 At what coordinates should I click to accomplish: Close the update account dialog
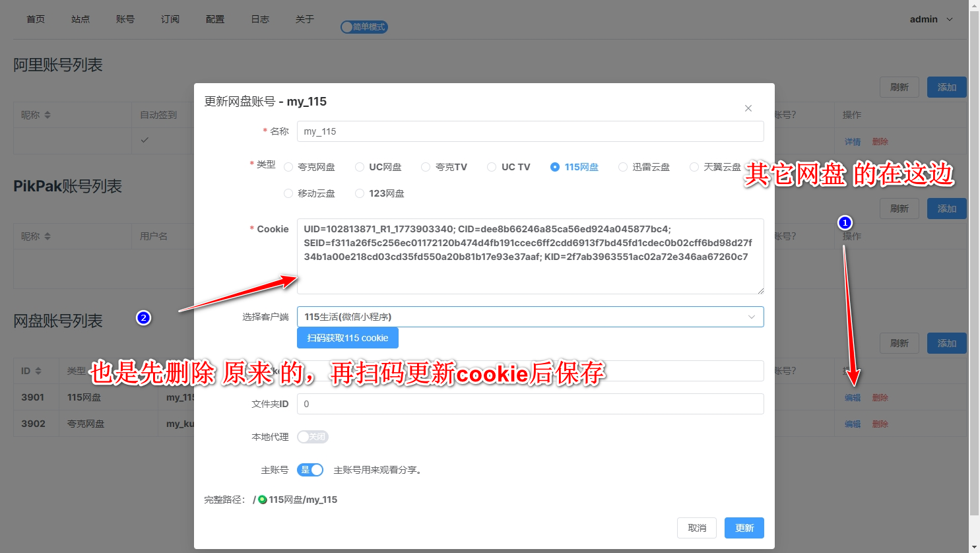point(748,108)
